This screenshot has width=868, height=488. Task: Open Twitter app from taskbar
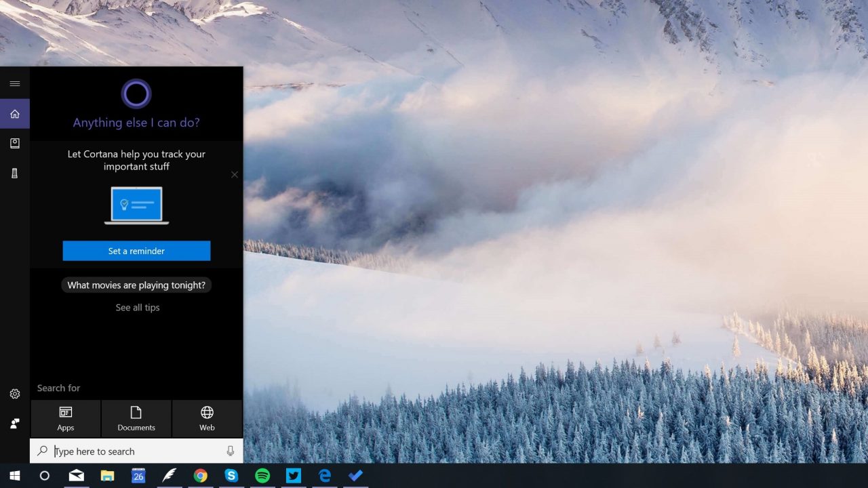(x=294, y=476)
